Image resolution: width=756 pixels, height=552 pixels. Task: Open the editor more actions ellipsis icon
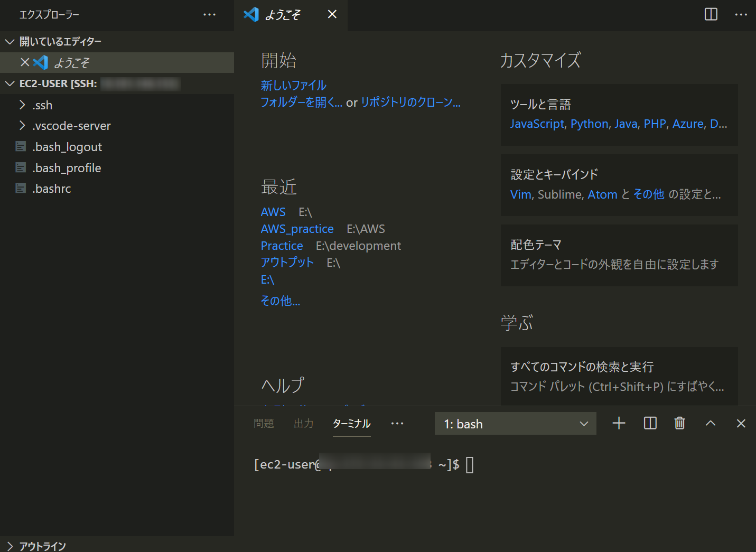(x=741, y=15)
